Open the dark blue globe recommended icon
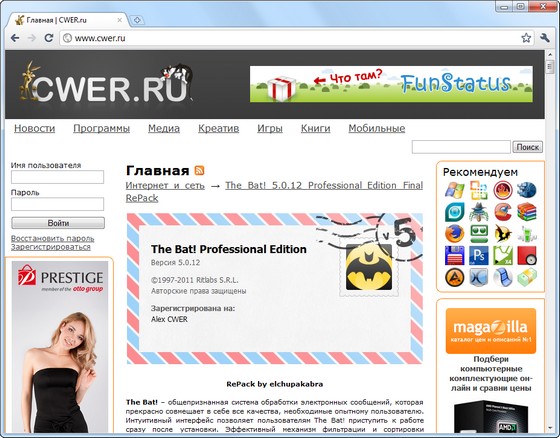 (527, 190)
